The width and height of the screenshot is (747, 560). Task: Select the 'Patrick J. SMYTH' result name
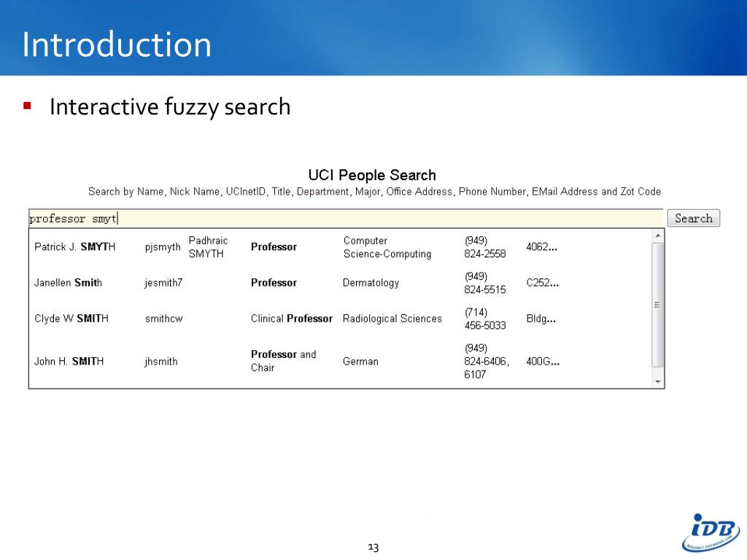pos(75,246)
